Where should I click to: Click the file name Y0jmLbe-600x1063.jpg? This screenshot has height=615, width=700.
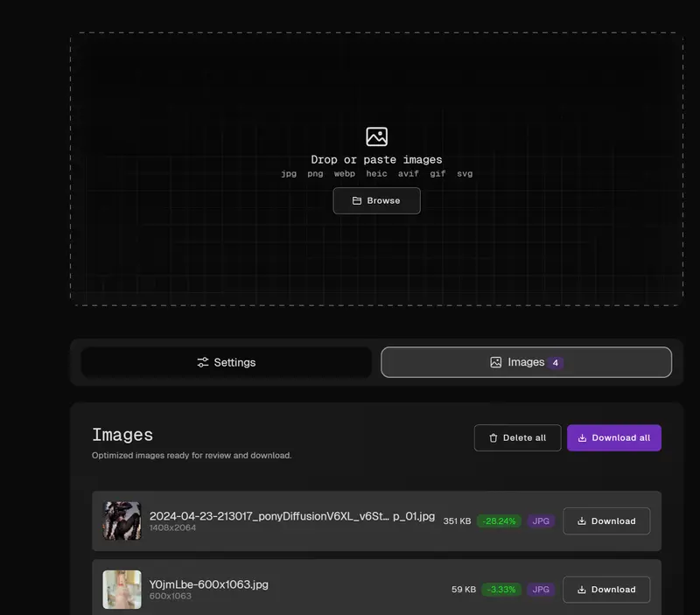point(208,584)
